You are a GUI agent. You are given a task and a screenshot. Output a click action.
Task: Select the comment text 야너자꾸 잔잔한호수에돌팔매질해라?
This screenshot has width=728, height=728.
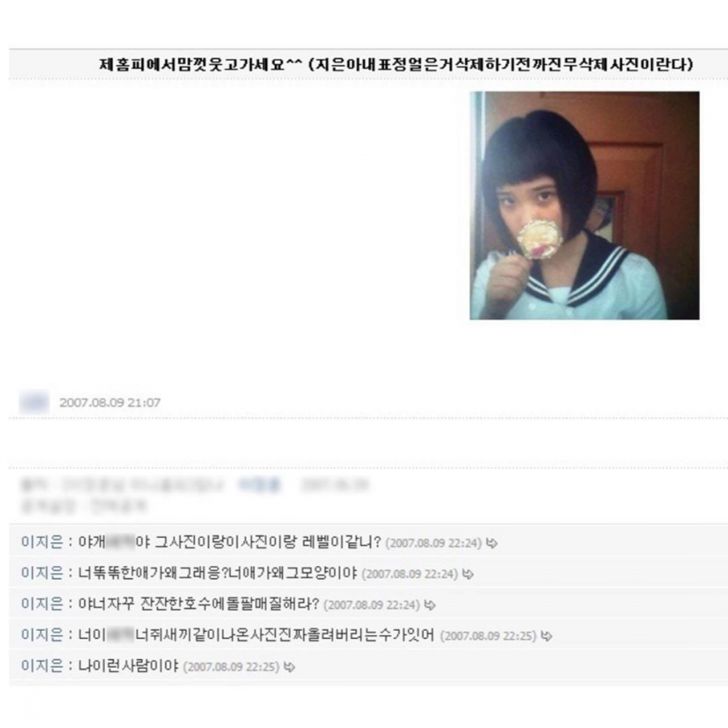pyautogui.click(x=199, y=603)
